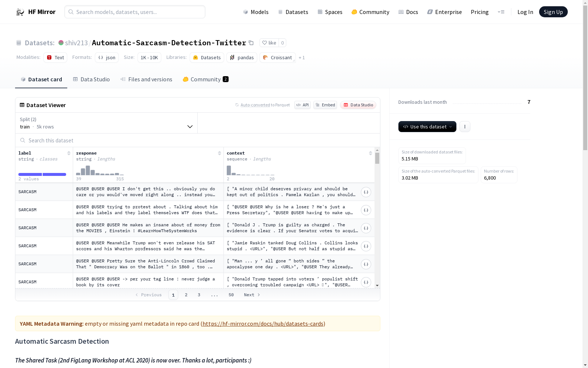Viewport: 588px width, 368px height.
Task: Expand JSON for the 'Donald Trump tapped' row
Action: coord(366,282)
